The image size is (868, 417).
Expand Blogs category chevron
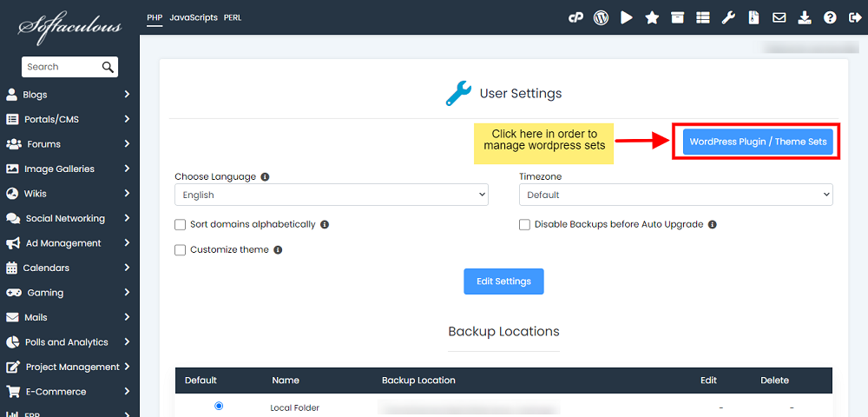click(128, 94)
